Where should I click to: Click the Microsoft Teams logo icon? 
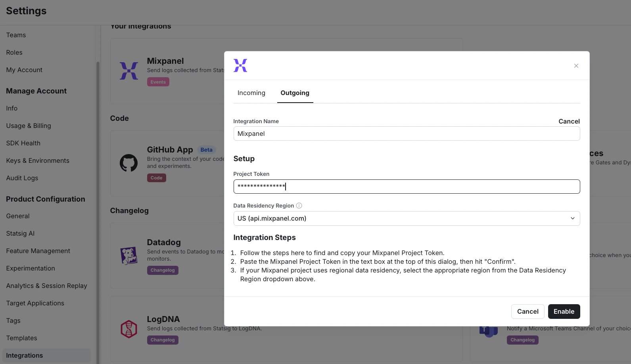click(489, 331)
